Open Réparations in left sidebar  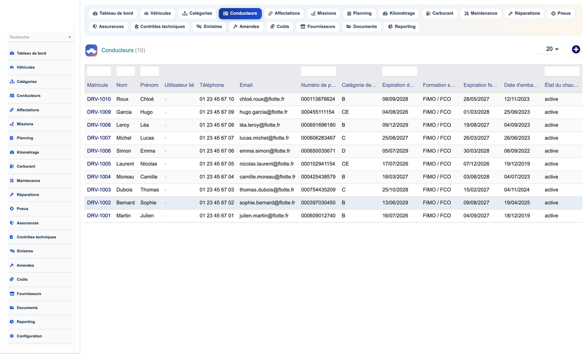pyautogui.click(x=40, y=195)
